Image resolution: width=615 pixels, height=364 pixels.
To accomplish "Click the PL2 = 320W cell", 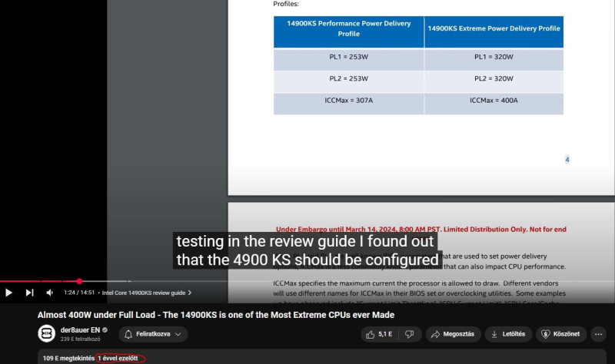I will pos(494,81).
